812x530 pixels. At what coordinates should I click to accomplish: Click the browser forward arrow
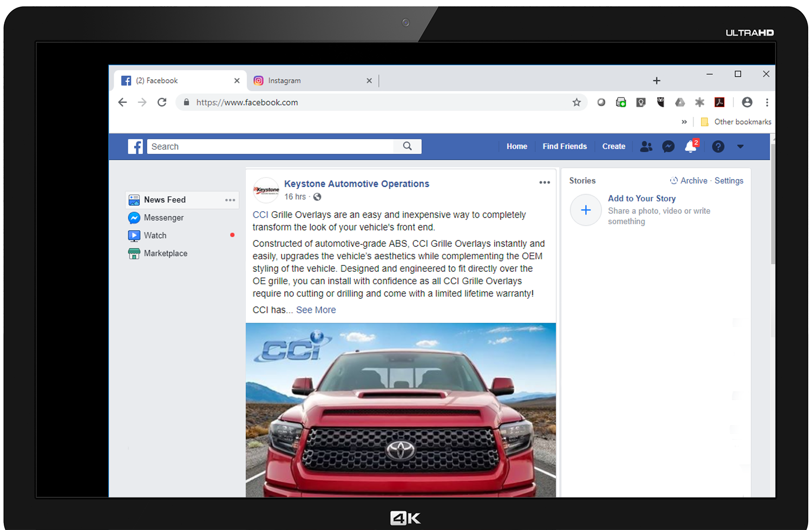[142, 102]
